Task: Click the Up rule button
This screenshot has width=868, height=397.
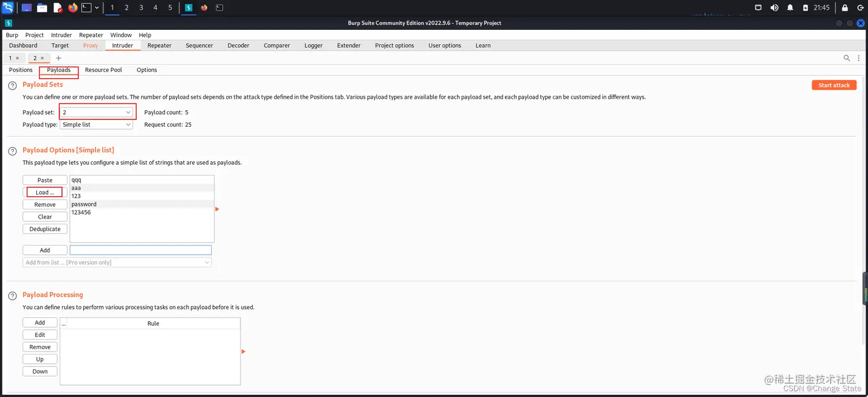Action: 40,359
